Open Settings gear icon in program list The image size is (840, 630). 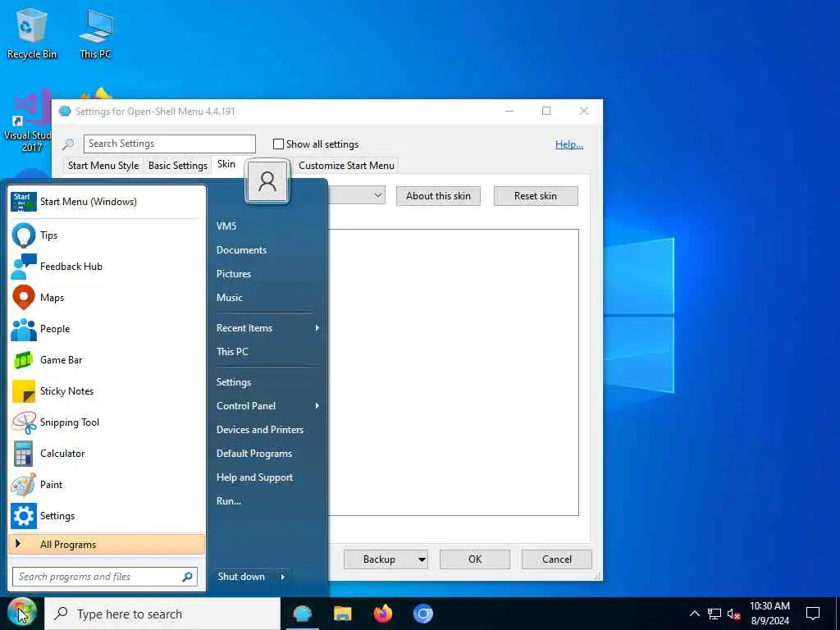pos(24,516)
